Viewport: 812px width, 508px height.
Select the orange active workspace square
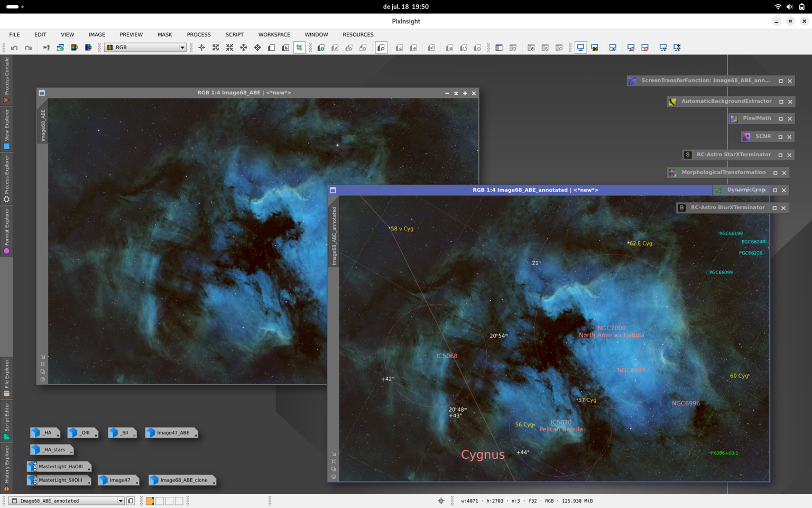150,501
